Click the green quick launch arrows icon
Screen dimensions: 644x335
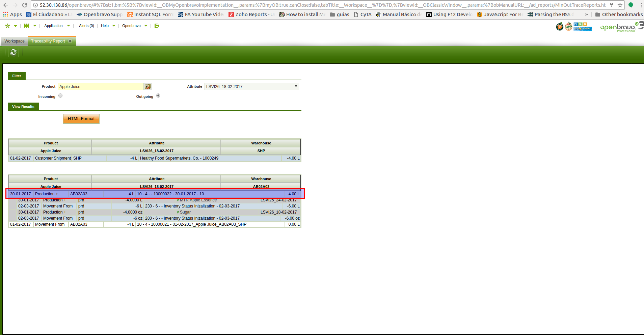(x=27, y=26)
